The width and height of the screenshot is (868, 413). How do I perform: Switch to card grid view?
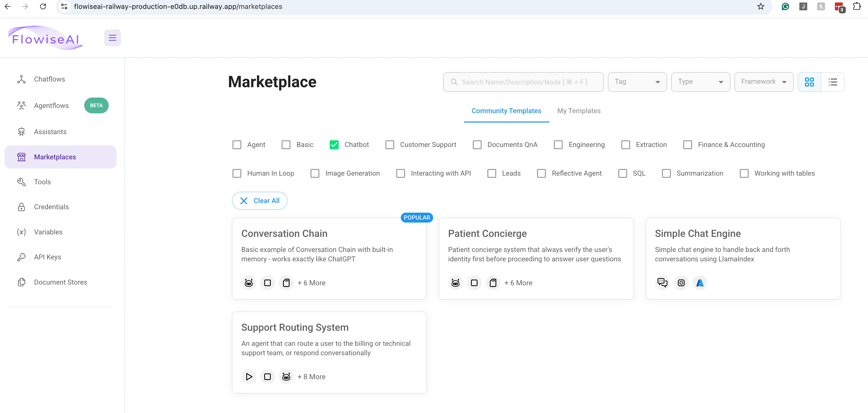point(810,82)
